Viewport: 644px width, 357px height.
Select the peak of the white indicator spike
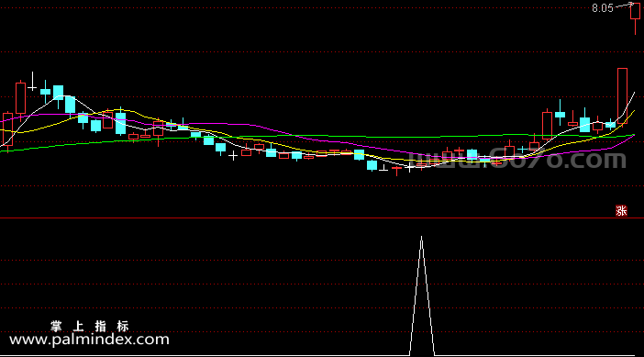[x=421, y=237]
